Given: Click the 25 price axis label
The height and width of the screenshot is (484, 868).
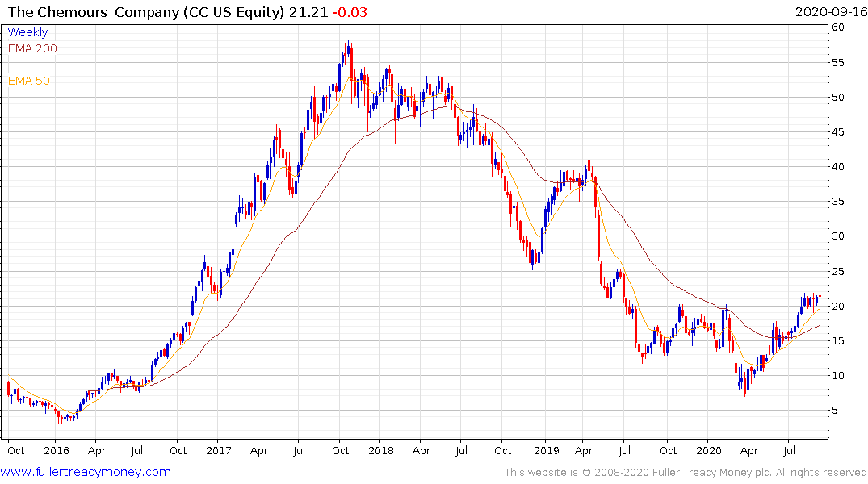Looking at the screenshot, I should pos(837,271).
